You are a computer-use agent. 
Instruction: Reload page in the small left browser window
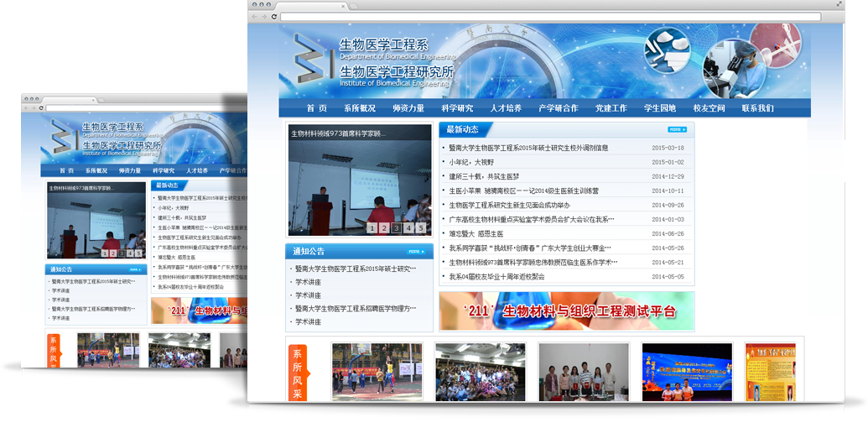coord(40,108)
